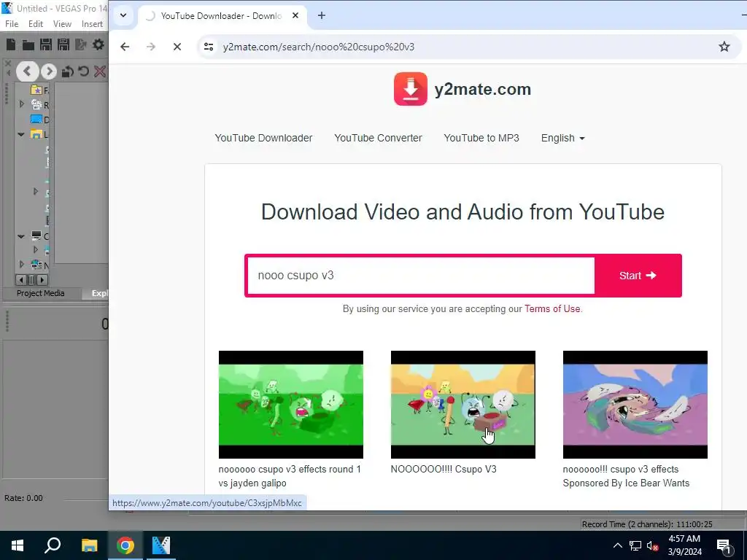
Task: Expand the recent-places node in VEGAS tree
Action: [x=21, y=104]
